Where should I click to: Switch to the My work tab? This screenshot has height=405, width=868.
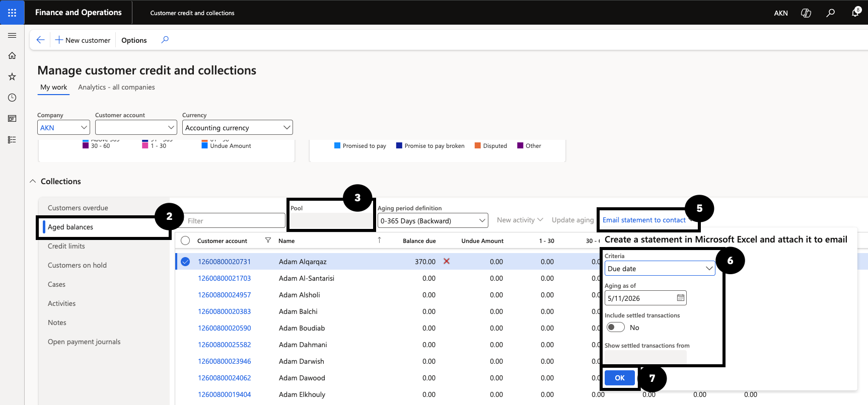pyautogui.click(x=53, y=87)
